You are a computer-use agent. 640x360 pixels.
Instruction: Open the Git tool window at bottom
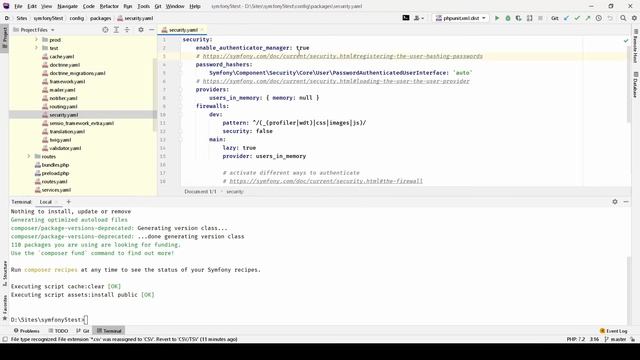[83, 331]
